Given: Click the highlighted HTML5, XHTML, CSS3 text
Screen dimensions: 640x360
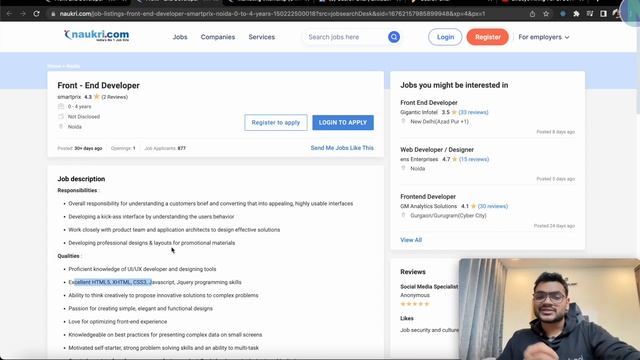Looking at the screenshot, I should (113, 282).
